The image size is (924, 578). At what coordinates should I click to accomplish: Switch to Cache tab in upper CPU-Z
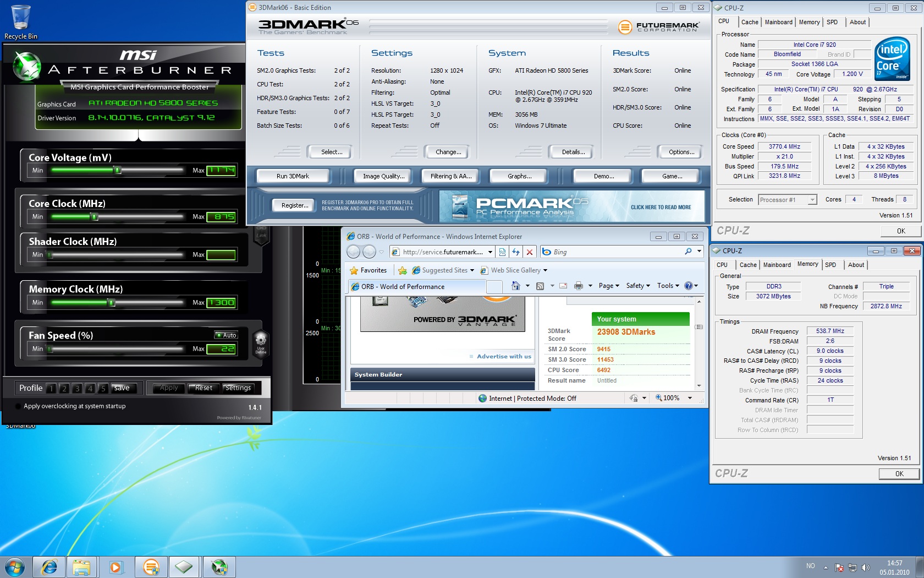[750, 22]
